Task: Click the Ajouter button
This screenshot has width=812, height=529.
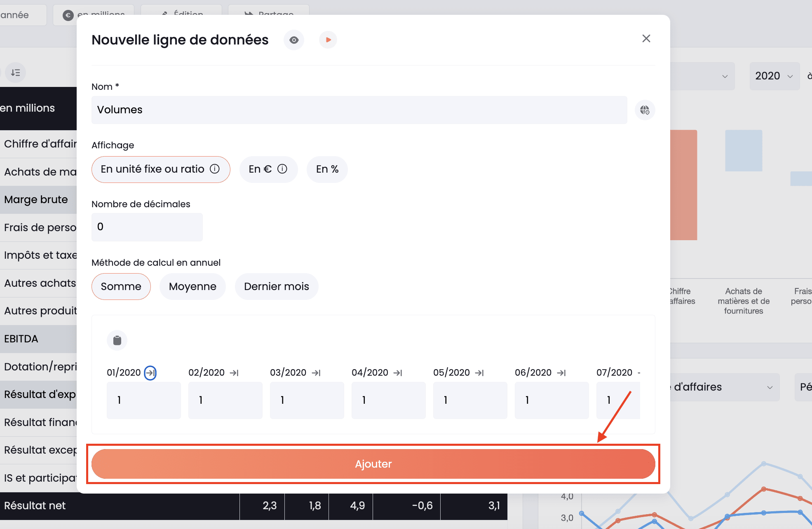Action: click(x=373, y=464)
